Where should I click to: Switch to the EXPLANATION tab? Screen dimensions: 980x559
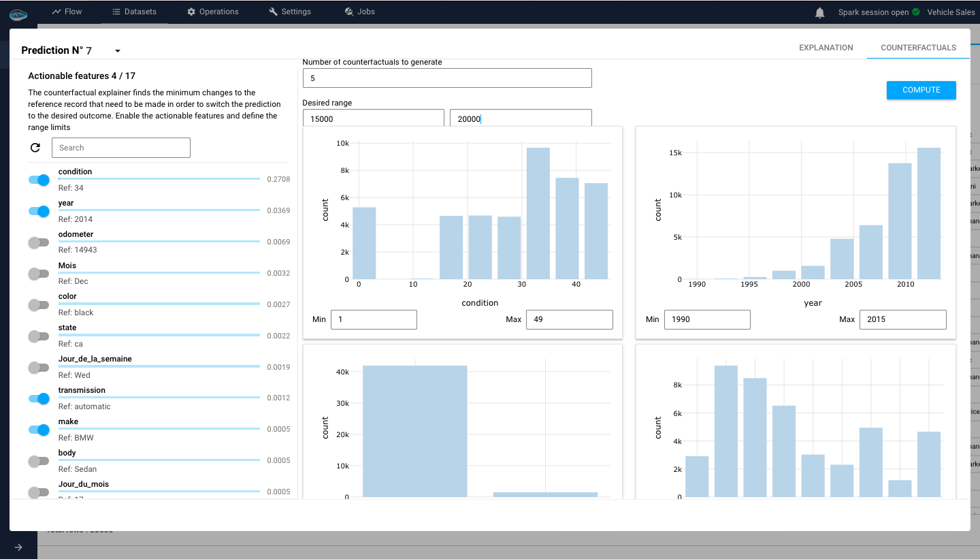(826, 48)
